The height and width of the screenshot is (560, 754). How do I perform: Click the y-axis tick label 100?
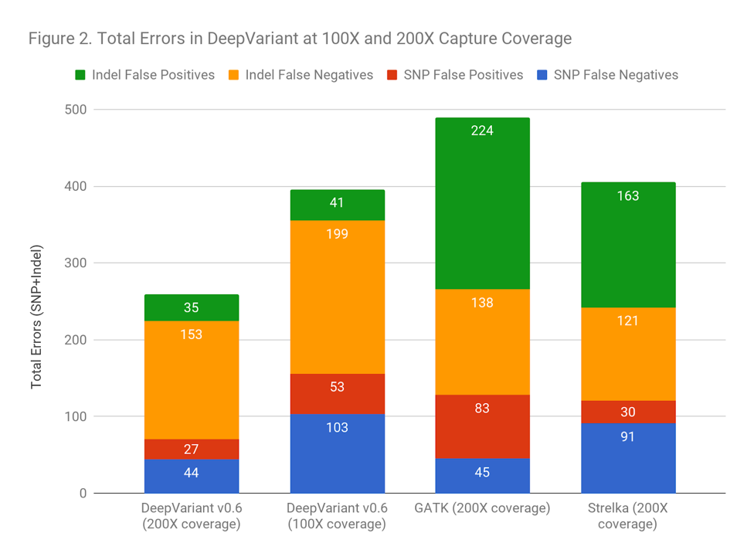coord(76,416)
